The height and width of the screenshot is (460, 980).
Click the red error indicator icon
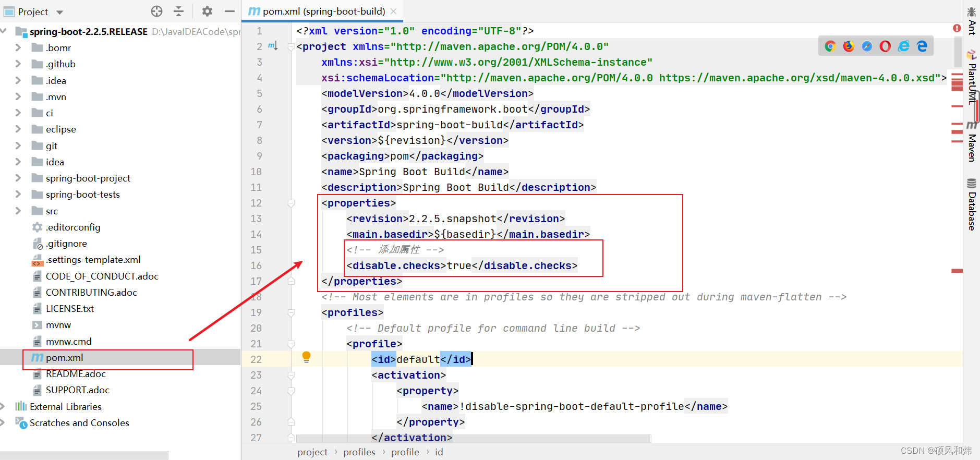[957, 28]
